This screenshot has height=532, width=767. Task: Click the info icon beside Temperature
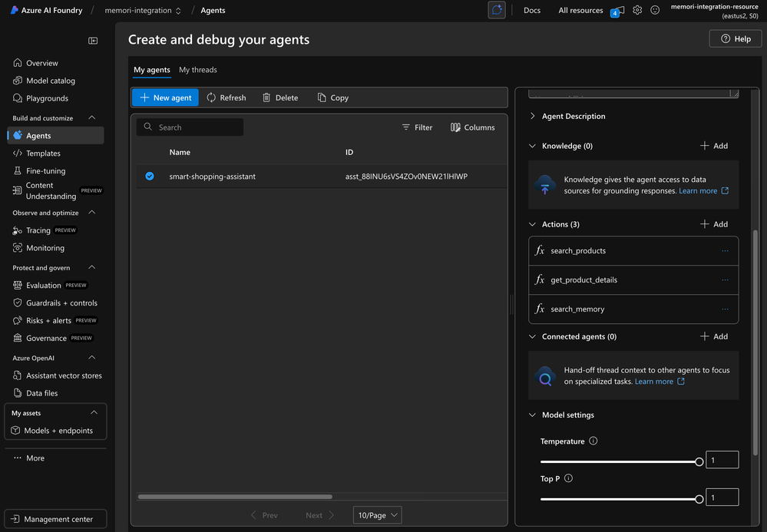[593, 441]
